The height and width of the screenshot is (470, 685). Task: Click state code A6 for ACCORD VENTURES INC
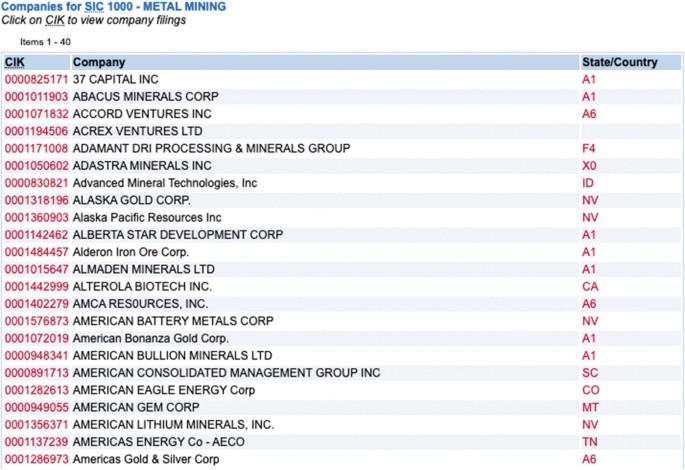[x=589, y=114]
